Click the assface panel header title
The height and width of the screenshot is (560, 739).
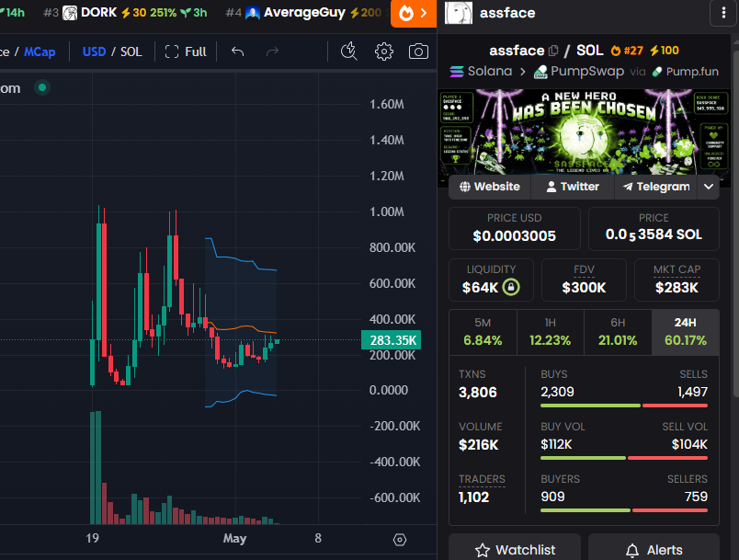(x=507, y=13)
